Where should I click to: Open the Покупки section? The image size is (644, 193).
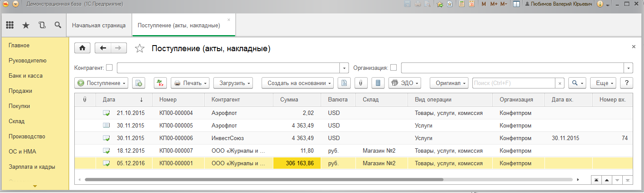19,106
